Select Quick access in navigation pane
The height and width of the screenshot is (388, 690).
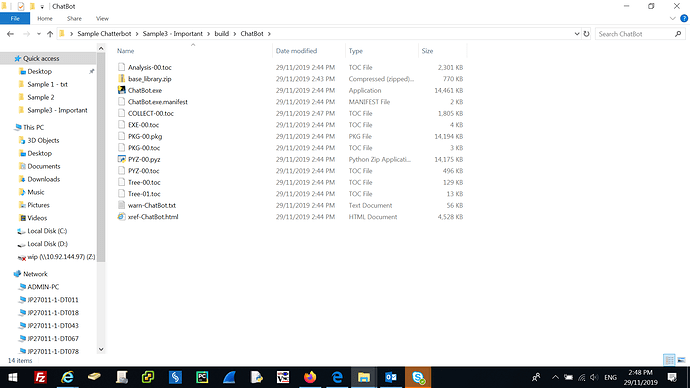click(x=41, y=59)
